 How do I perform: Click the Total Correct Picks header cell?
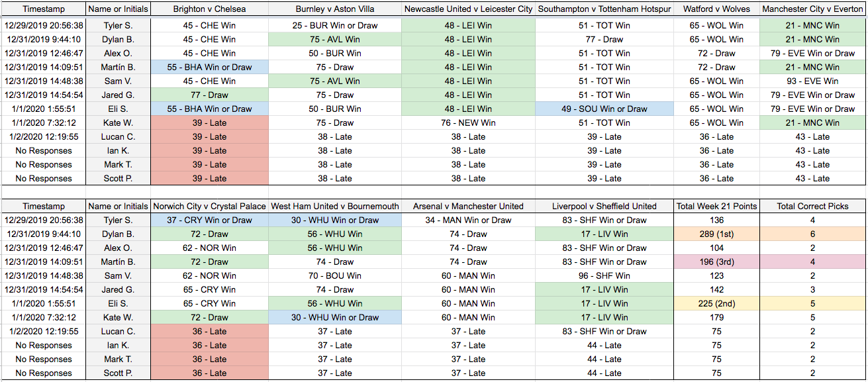(812, 206)
